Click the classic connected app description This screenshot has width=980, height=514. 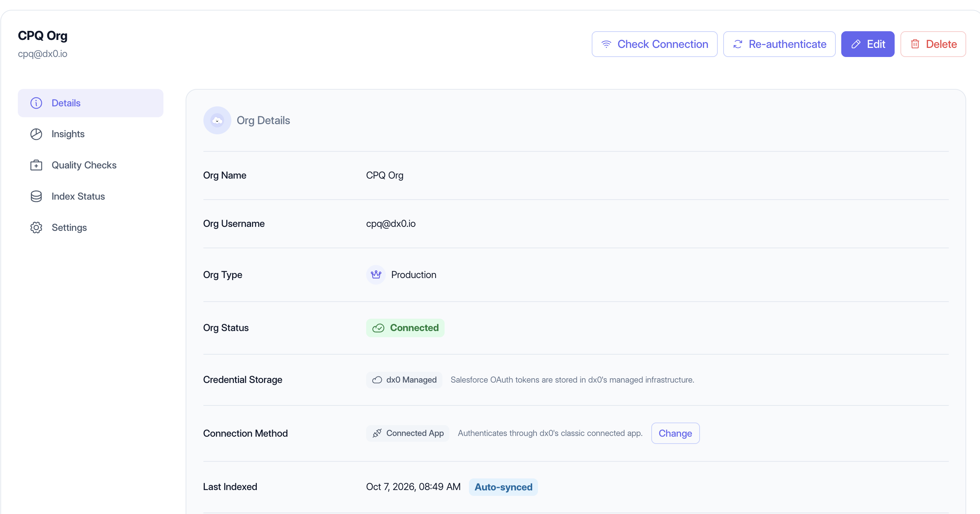point(550,433)
